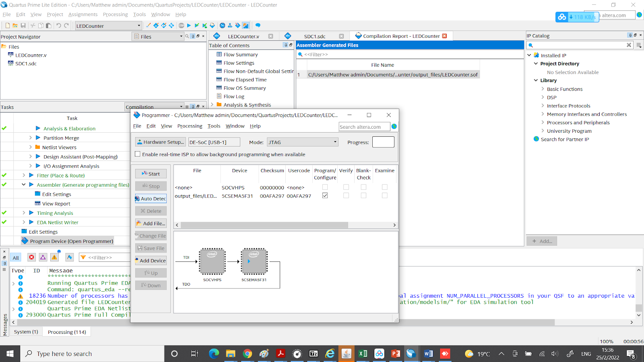This screenshot has width=644, height=362.
Task: Toggle Blank-Check for 5CSEMA5F31 row
Action: [x=363, y=195]
